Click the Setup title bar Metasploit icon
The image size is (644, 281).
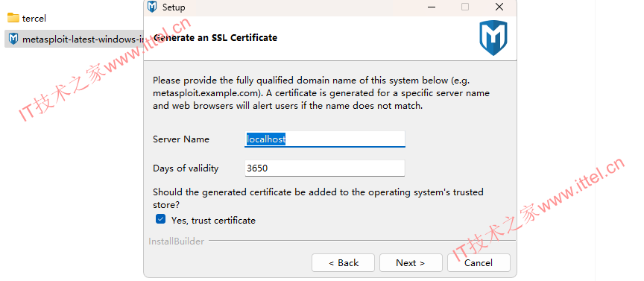tap(152, 7)
